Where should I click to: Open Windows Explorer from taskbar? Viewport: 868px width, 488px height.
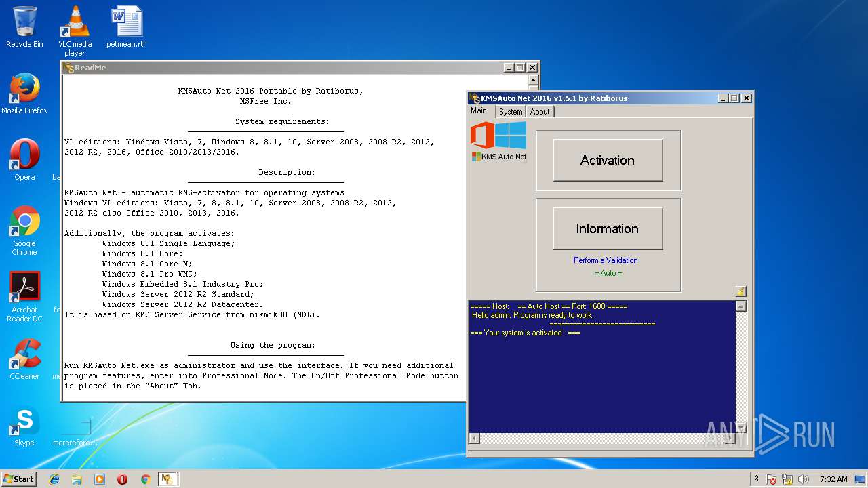point(77,479)
